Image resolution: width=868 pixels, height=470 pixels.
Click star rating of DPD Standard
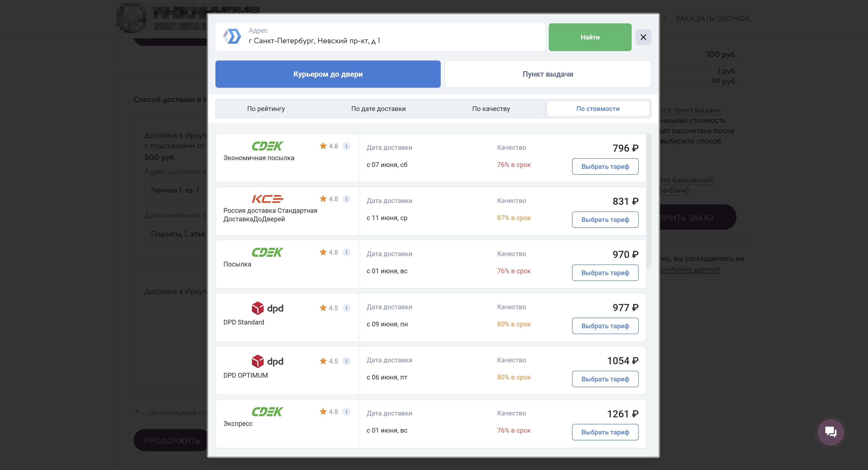pos(329,308)
